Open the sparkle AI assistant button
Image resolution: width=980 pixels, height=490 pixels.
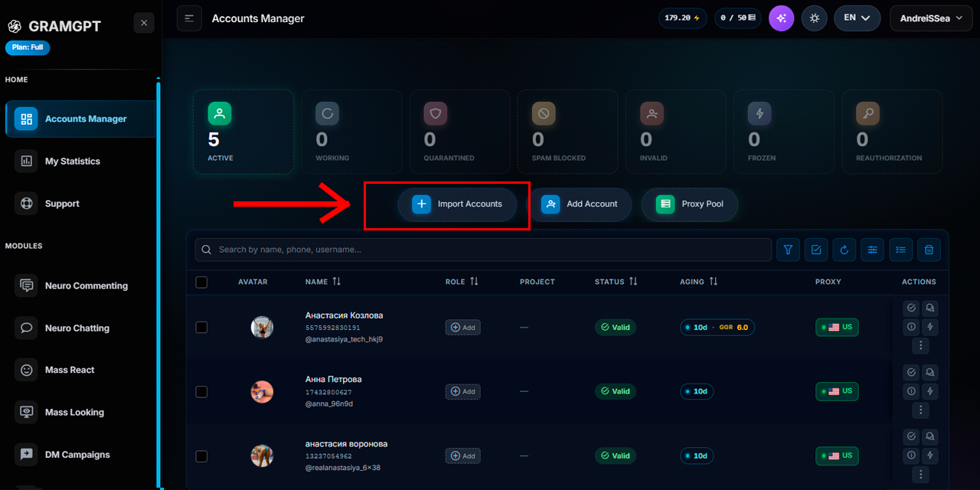(782, 18)
